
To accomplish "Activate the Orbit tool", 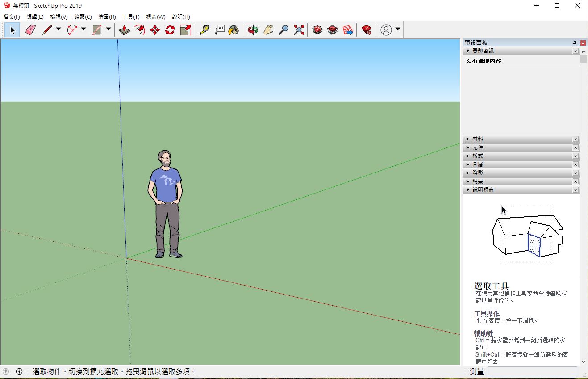I will coord(253,30).
